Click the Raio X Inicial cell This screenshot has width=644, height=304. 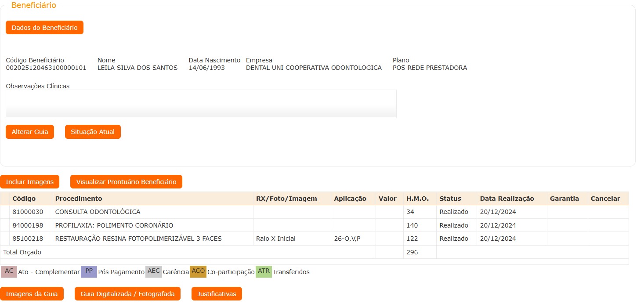[275, 239]
